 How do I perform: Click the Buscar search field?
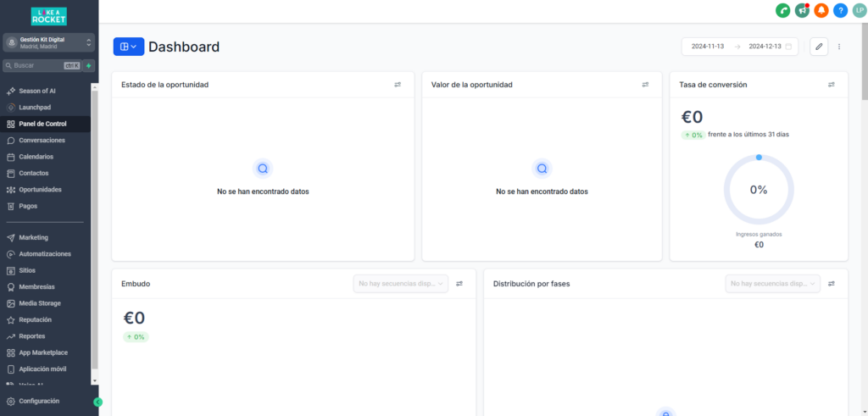point(38,65)
